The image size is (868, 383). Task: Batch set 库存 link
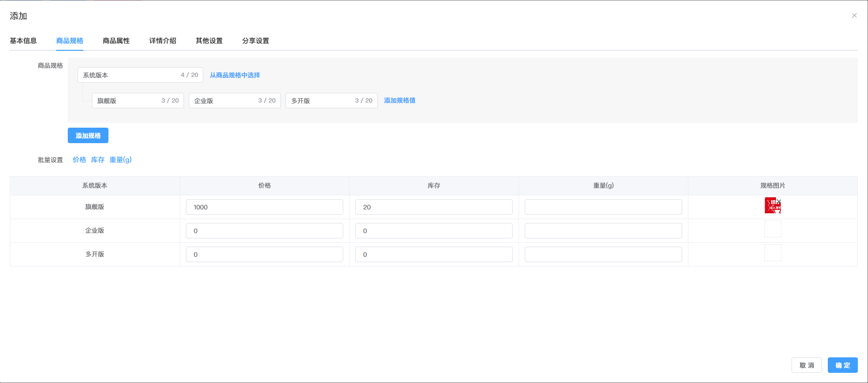98,160
